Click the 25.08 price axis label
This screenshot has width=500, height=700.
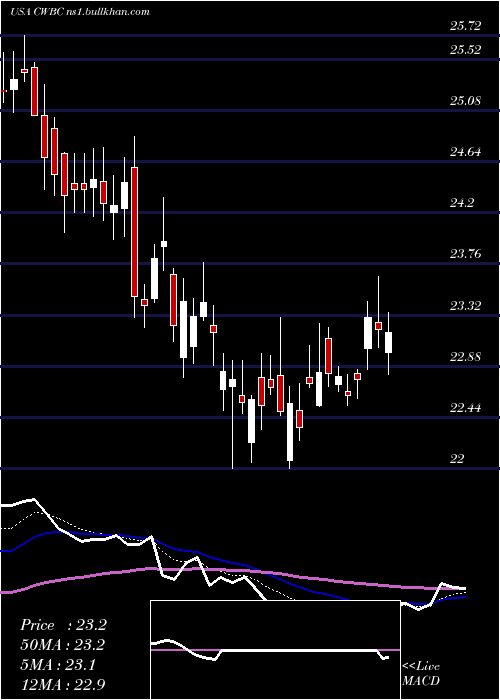[465, 101]
